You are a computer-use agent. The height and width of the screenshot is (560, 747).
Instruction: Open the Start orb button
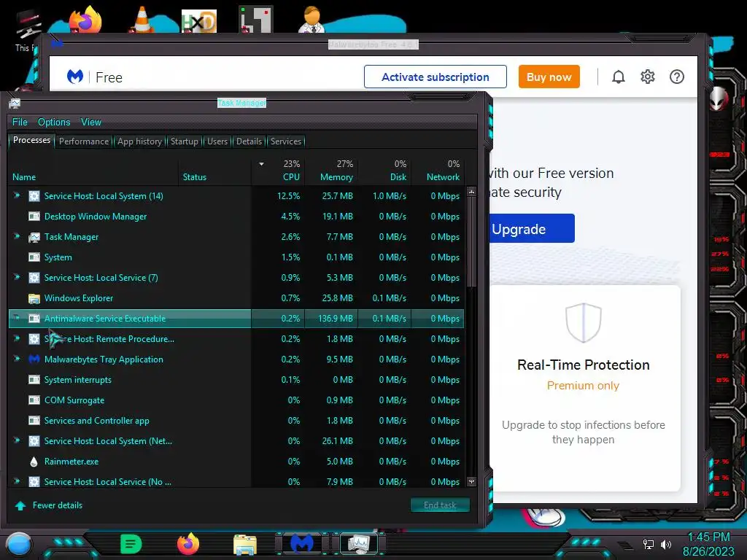click(x=19, y=545)
